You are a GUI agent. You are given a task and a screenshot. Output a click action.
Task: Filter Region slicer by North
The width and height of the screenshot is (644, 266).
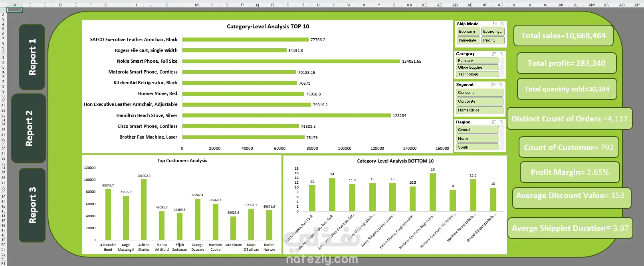point(478,139)
